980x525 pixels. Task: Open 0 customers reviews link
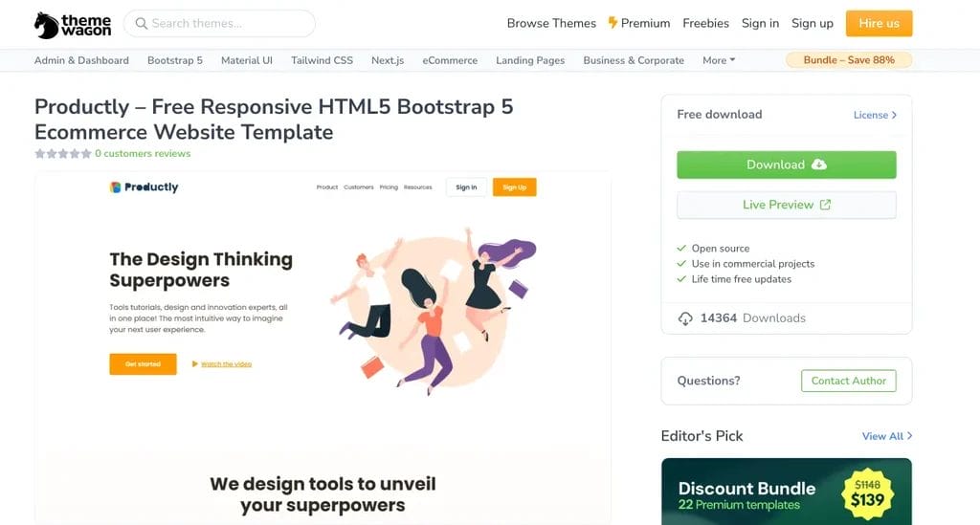143,154
